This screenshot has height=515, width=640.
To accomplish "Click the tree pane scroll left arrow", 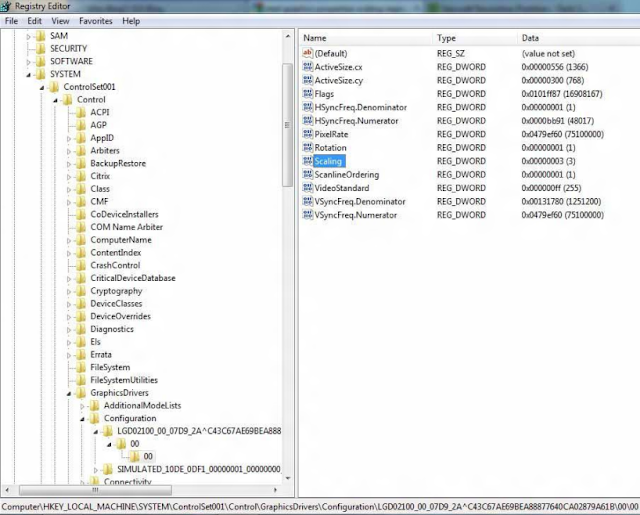I will point(7,490).
